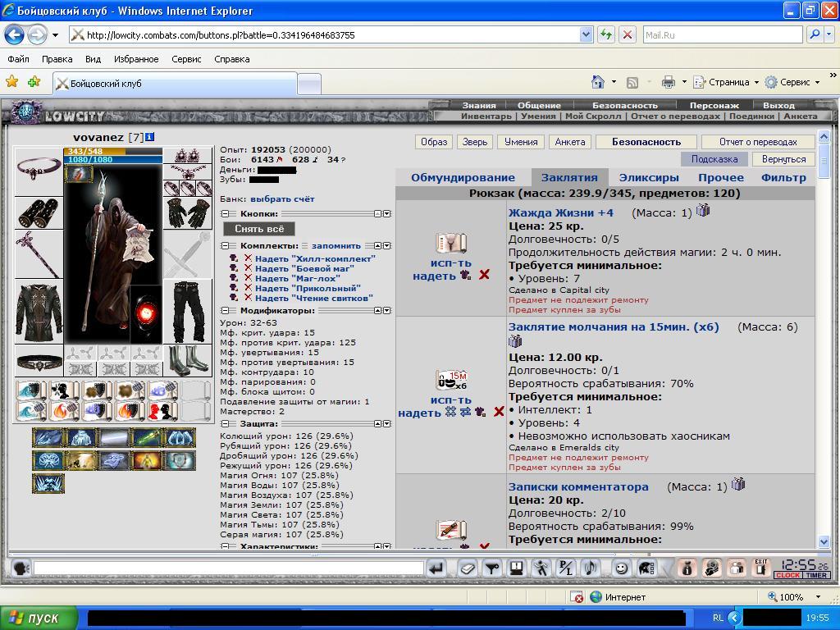Viewport: 840px width, 630px height.
Task: Click the blue info icon beside vovanez [7]
Action: [x=150, y=137]
